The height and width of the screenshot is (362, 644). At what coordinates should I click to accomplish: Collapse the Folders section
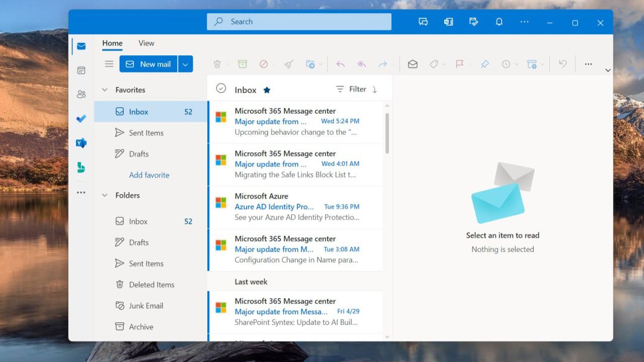tap(105, 195)
